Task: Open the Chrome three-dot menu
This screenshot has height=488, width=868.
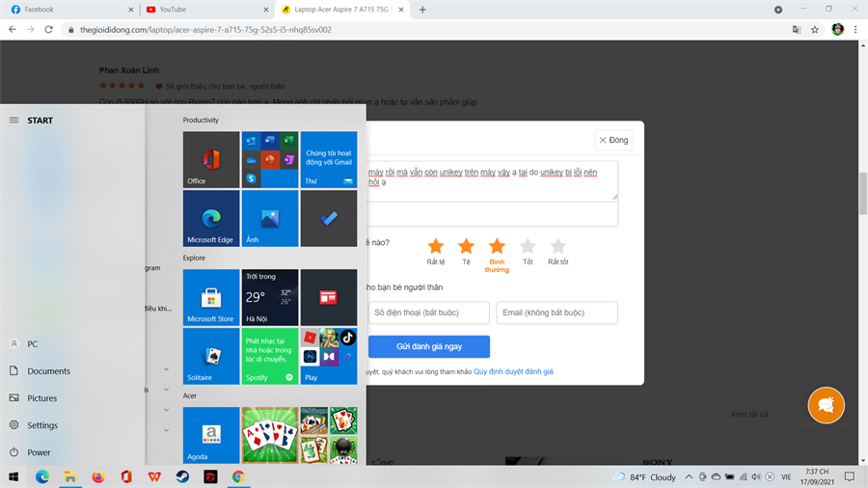Action: (x=855, y=30)
